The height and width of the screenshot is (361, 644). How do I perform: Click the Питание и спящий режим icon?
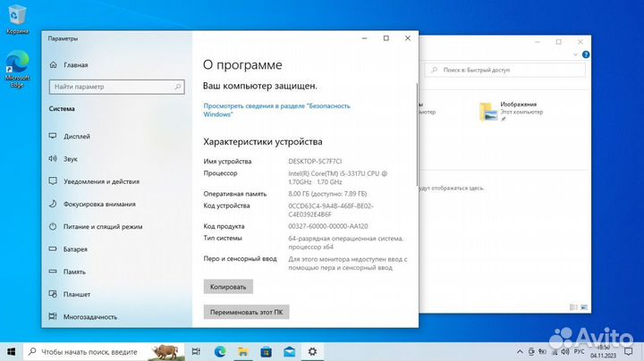point(53,226)
